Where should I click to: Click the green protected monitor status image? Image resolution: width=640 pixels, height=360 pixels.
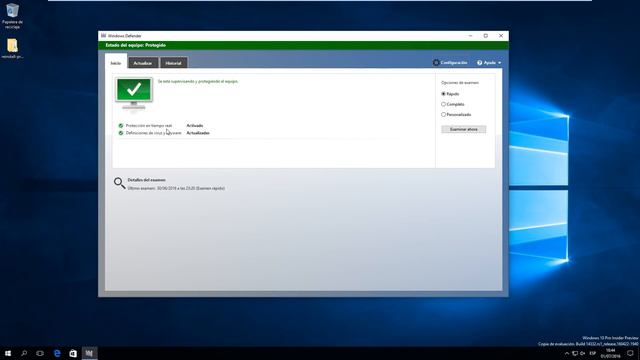click(x=134, y=93)
